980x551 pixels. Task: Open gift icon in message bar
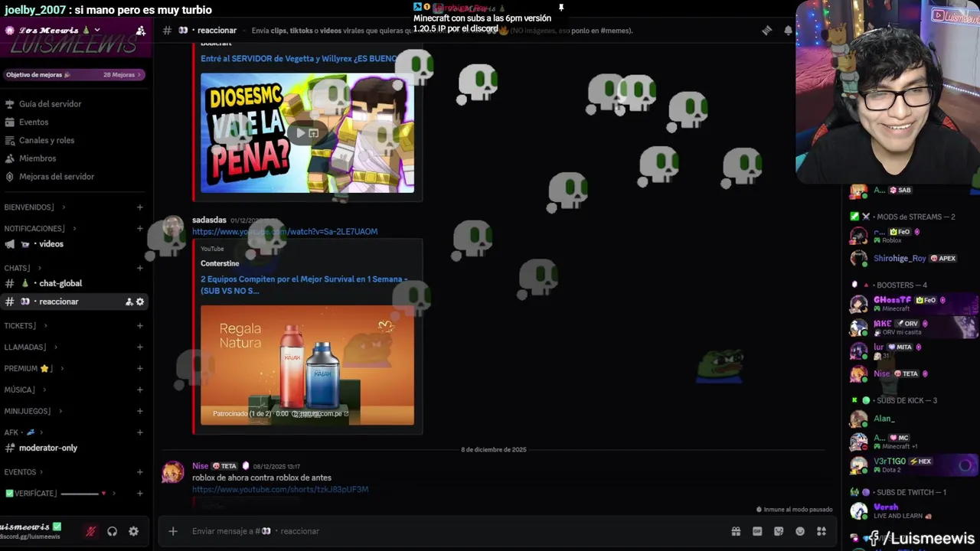point(736,531)
